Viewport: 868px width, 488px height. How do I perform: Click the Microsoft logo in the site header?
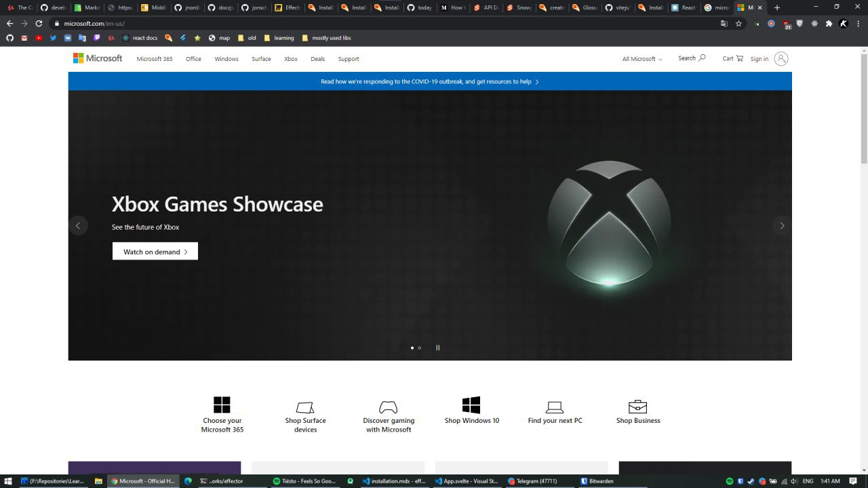[x=98, y=58]
